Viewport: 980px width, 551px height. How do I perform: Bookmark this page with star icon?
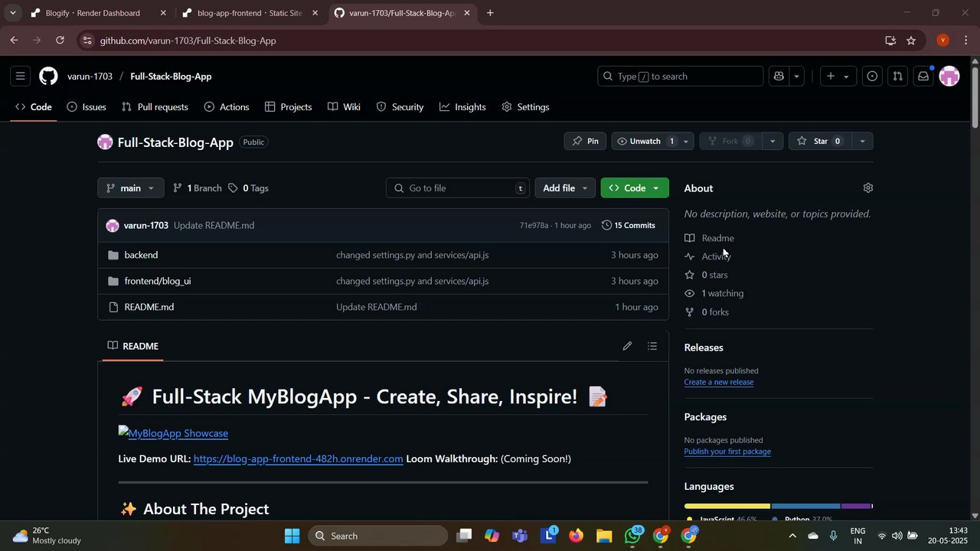tap(911, 41)
